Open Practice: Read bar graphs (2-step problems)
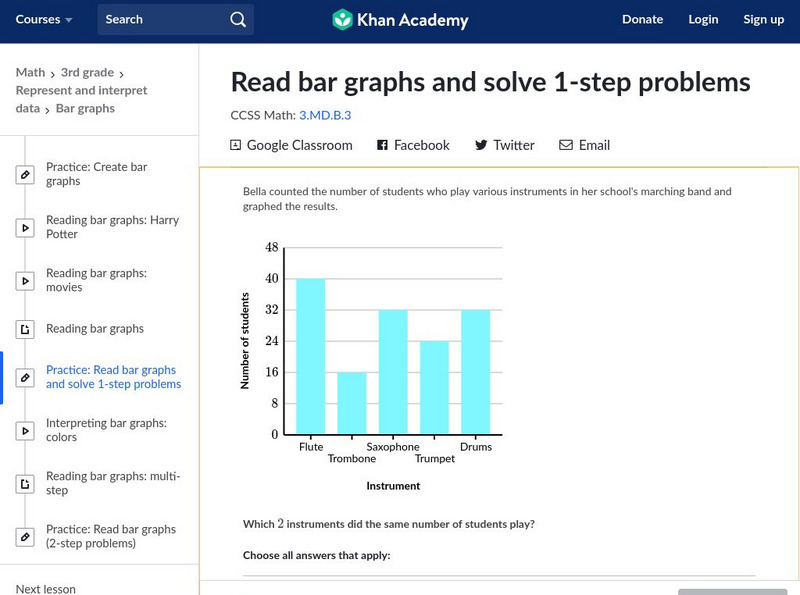The height and width of the screenshot is (595, 800). 111,536
